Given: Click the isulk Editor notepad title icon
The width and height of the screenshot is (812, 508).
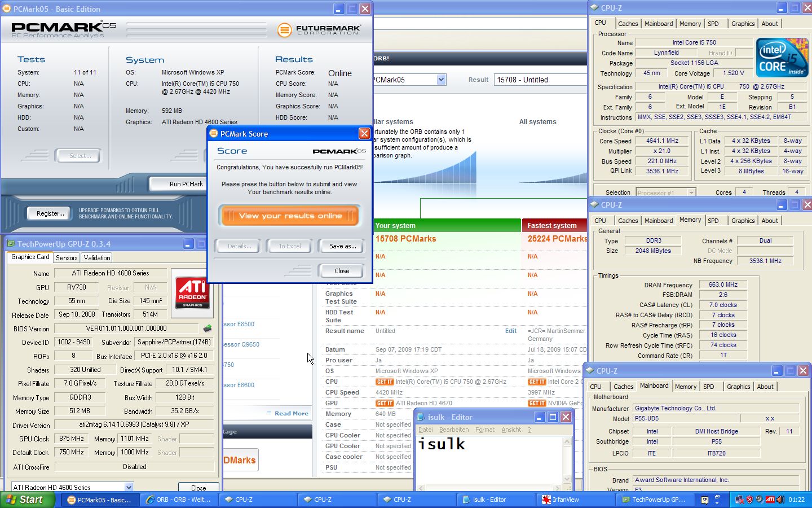Looking at the screenshot, I should [x=421, y=417].
